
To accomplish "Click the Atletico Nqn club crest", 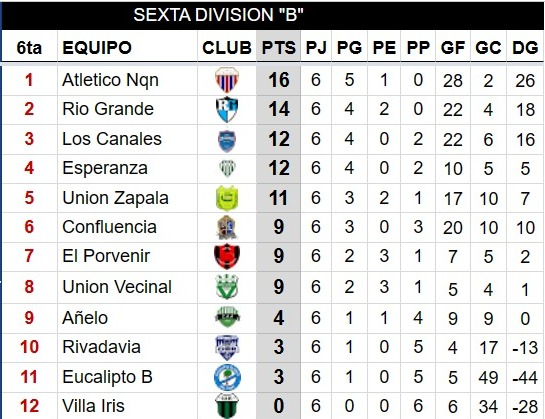I will click(227, 80).
